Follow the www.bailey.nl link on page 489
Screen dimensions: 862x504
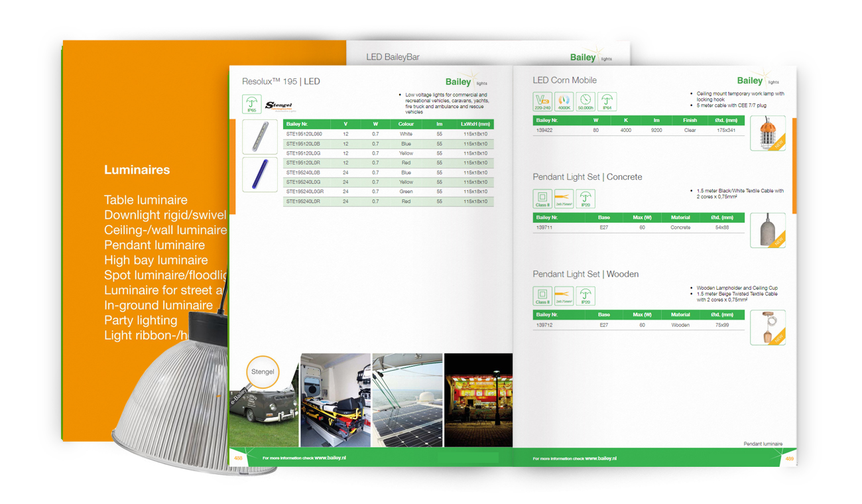(x=601, y=458)
